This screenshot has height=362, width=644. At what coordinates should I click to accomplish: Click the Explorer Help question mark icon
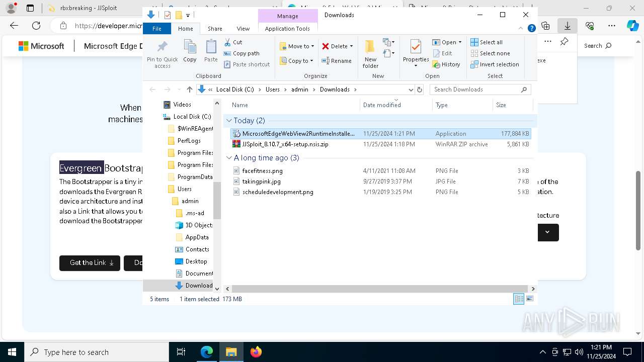pos(531,29)
